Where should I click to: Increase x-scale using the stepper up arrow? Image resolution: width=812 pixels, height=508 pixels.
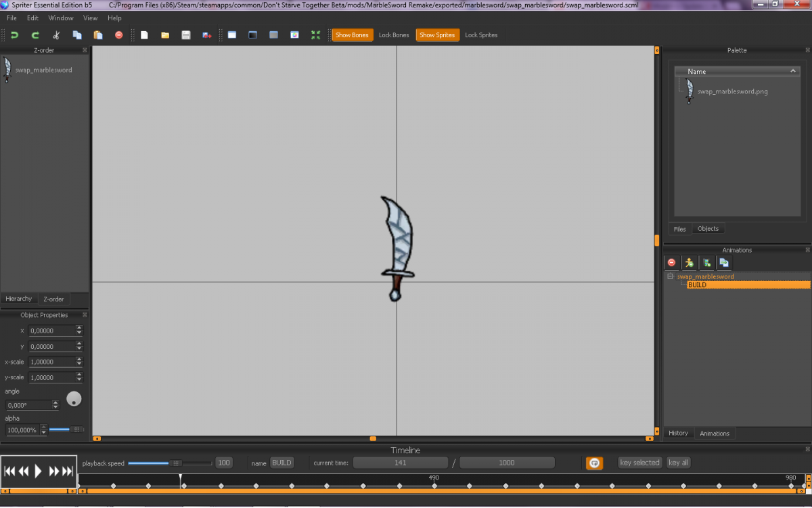(x=79, y=359)
